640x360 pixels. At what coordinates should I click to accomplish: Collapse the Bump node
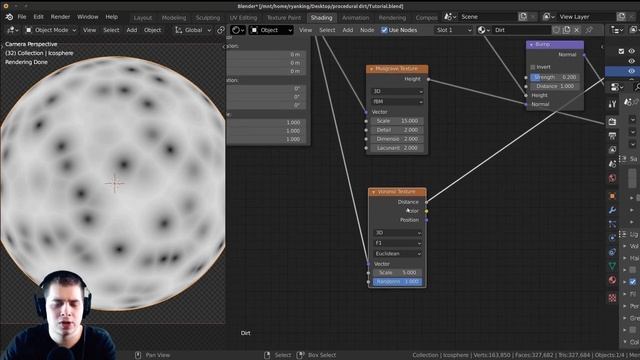tap(531, 44)
